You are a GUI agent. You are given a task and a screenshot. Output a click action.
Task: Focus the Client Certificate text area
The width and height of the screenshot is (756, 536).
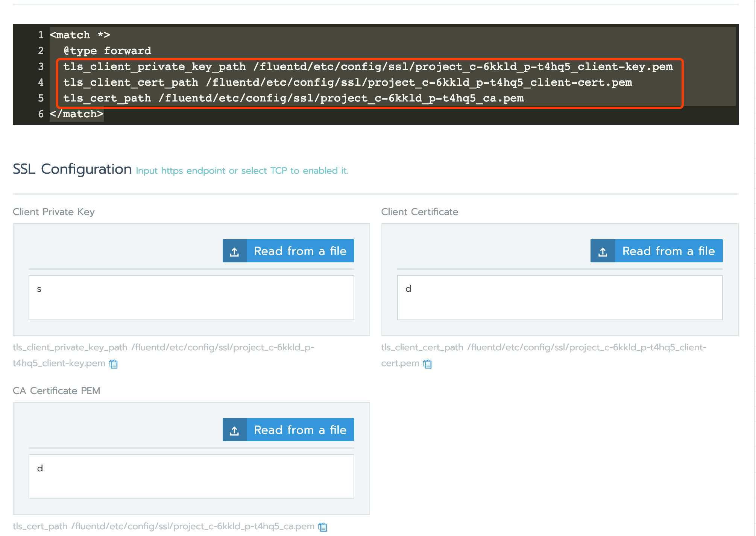point(560,298)
